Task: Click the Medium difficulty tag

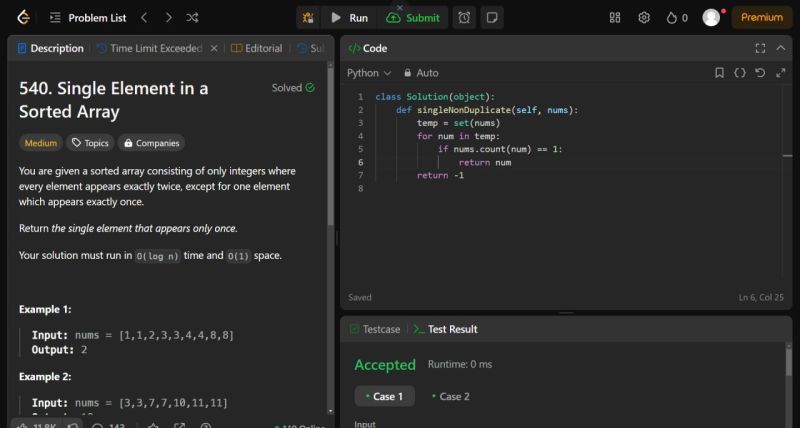Action: pyautogui.click(x=41, y=143)
